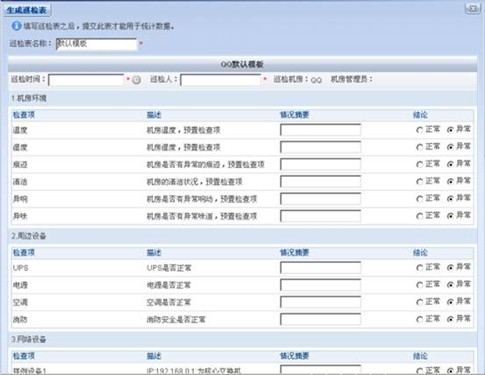Click the 消防 summary input field
The width and height of the screenshot is (485, 375).
tap(320, 319)
